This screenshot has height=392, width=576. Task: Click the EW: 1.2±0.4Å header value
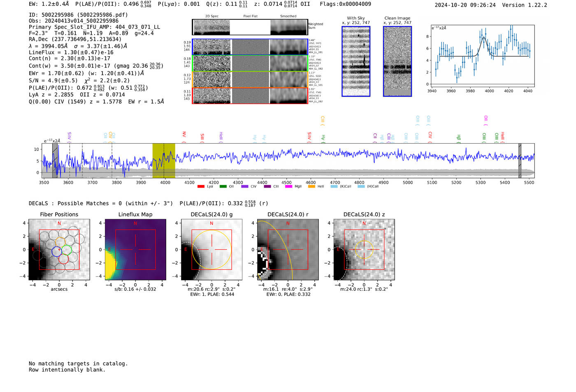[49, 4]
